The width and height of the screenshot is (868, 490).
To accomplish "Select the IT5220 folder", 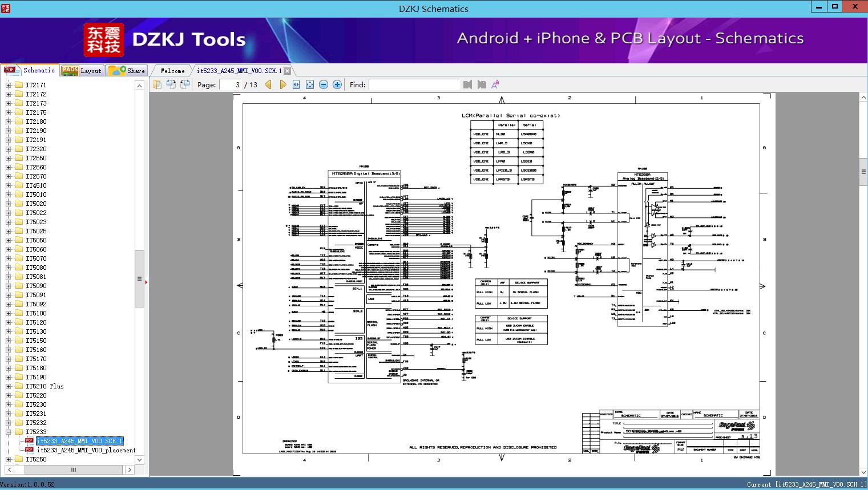I will pyautogui.click(x=36, y=395).
